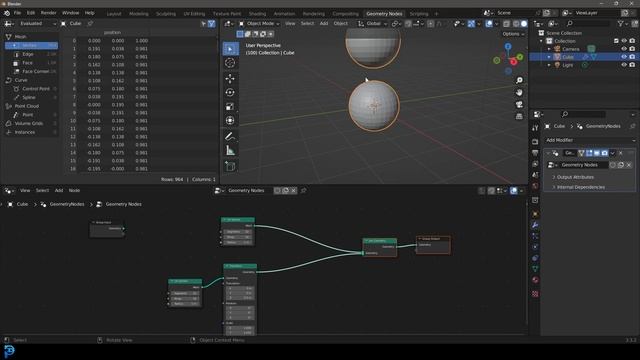Click the outliner filter funnel icon
Image resolution: width=640 pixels, height=360 pixels.
coord(621,24)
